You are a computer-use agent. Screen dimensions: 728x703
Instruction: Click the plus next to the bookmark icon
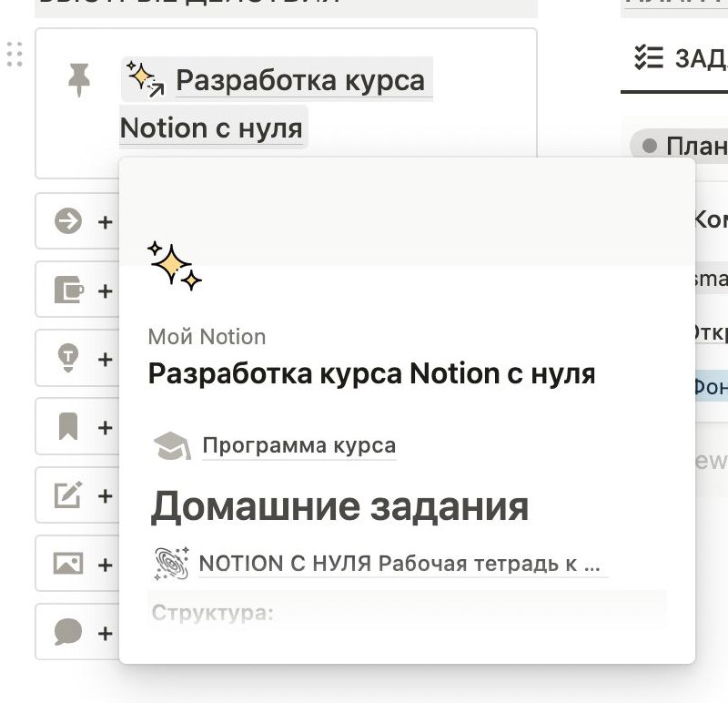pyautogui.click(x=106, y=427)
